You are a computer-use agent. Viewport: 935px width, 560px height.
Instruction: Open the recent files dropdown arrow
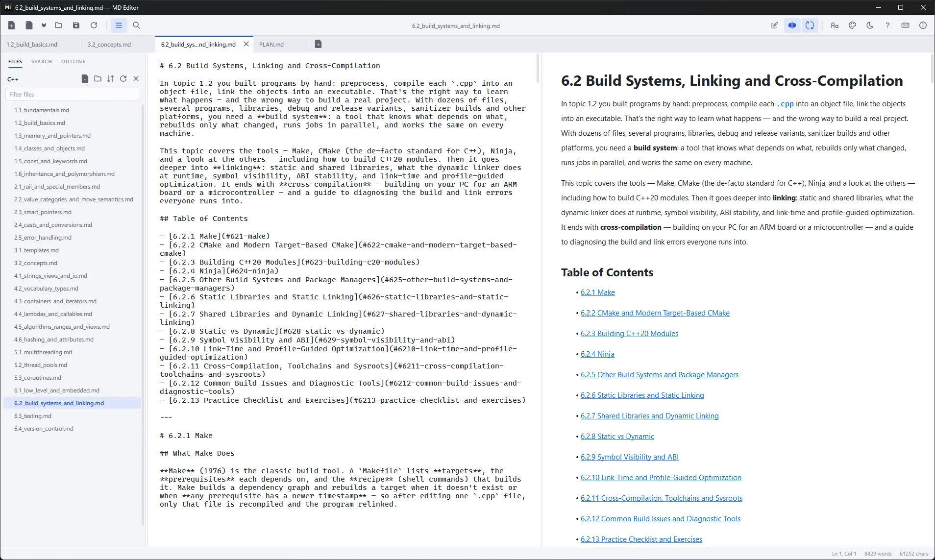(x=44, y=25)
